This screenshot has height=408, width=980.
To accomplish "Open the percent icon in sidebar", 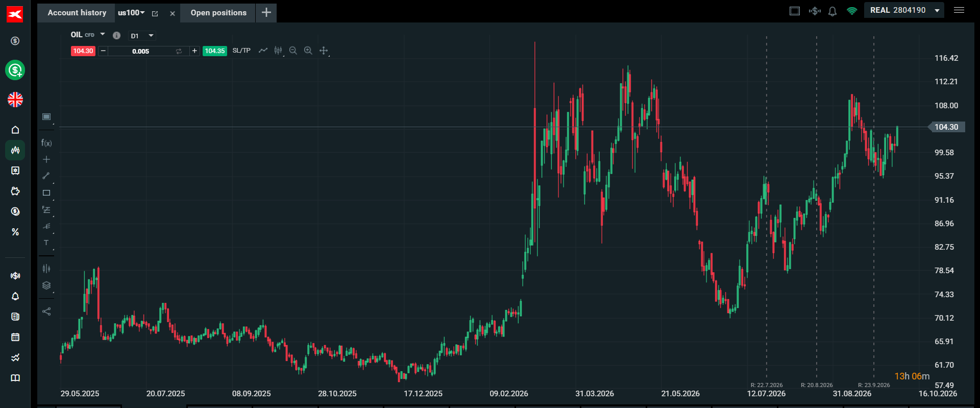I will click(15, 232).
